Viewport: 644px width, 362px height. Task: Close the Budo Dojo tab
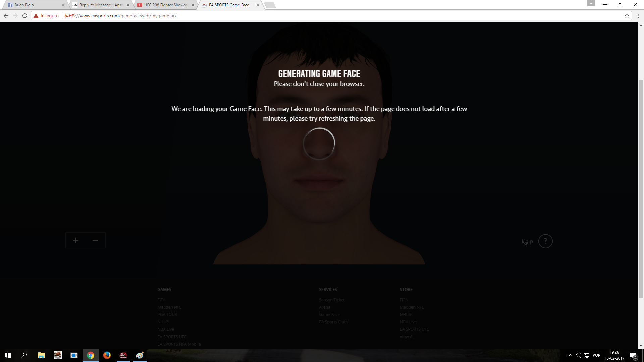[63, 5]
